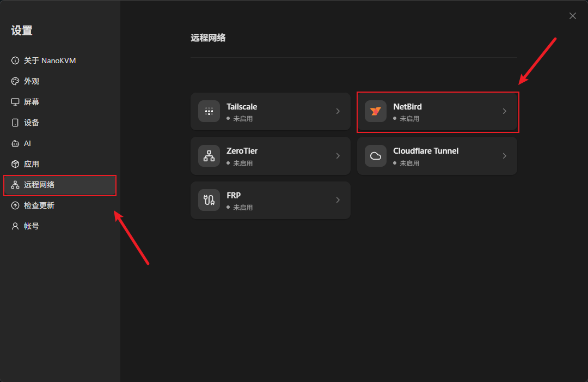
Task: Select the 设备 settings section
Action: 60,123
